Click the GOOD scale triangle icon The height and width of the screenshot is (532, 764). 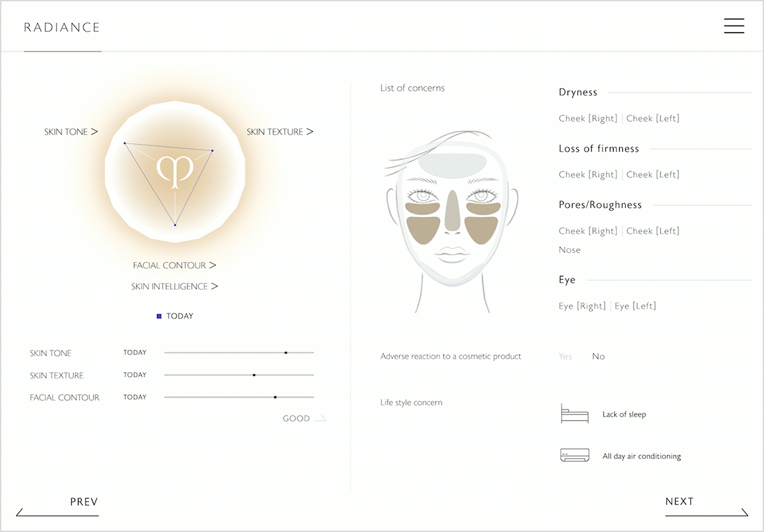[x=320, y=419]
